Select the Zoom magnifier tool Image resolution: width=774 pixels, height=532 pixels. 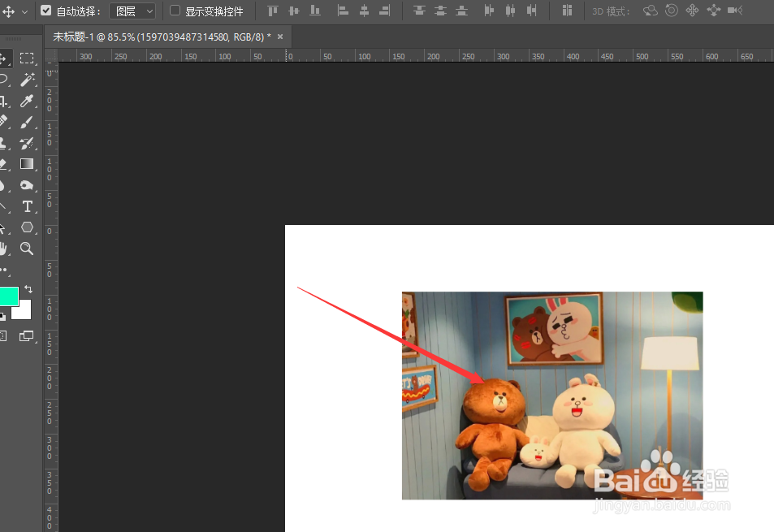click(x=27, y=249)
